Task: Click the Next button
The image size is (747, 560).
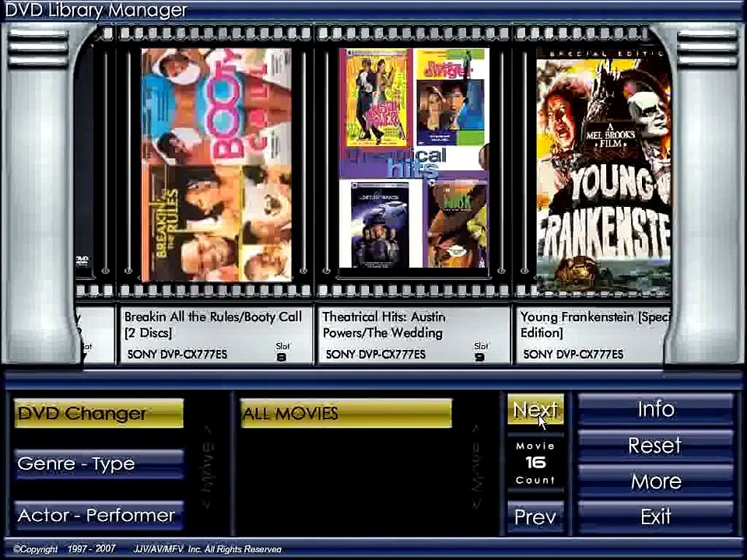Action: pos(535,410)
